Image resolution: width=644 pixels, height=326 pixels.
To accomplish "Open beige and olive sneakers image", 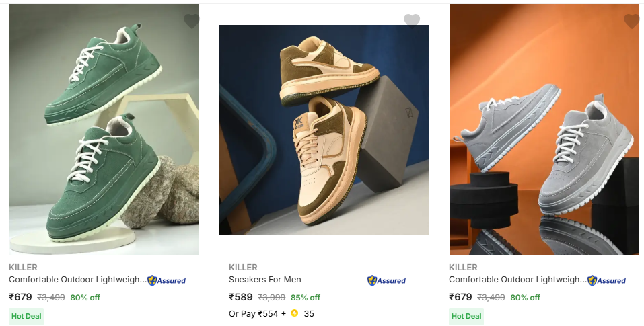I will [323, 130].
